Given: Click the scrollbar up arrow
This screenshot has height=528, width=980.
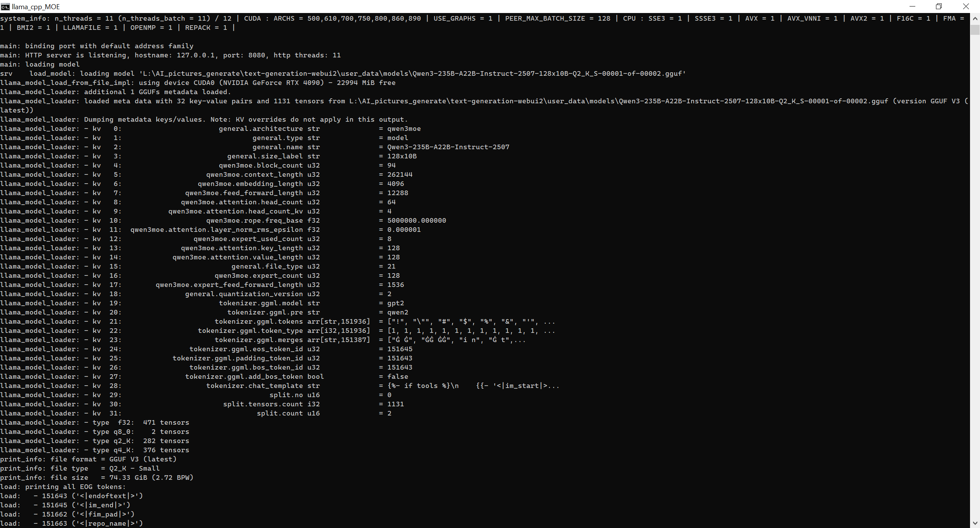Looking at the screenshot, I should click(975, 18).
